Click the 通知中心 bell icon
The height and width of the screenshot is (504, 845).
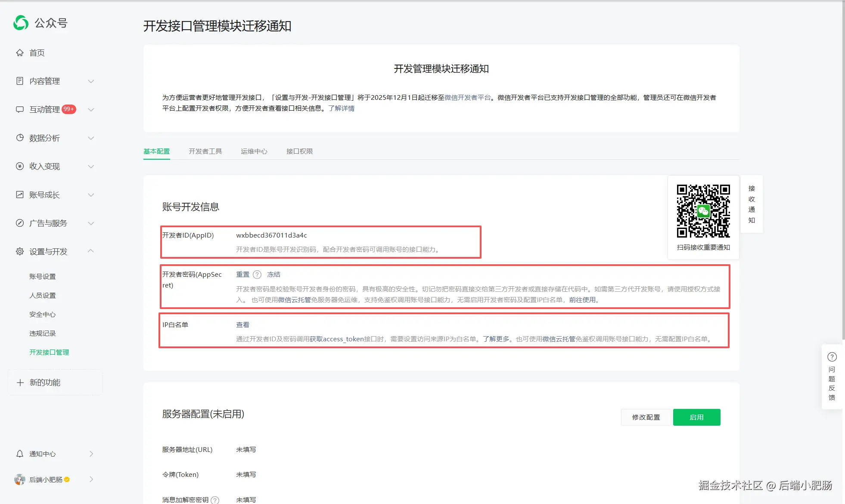click(20, 454)
